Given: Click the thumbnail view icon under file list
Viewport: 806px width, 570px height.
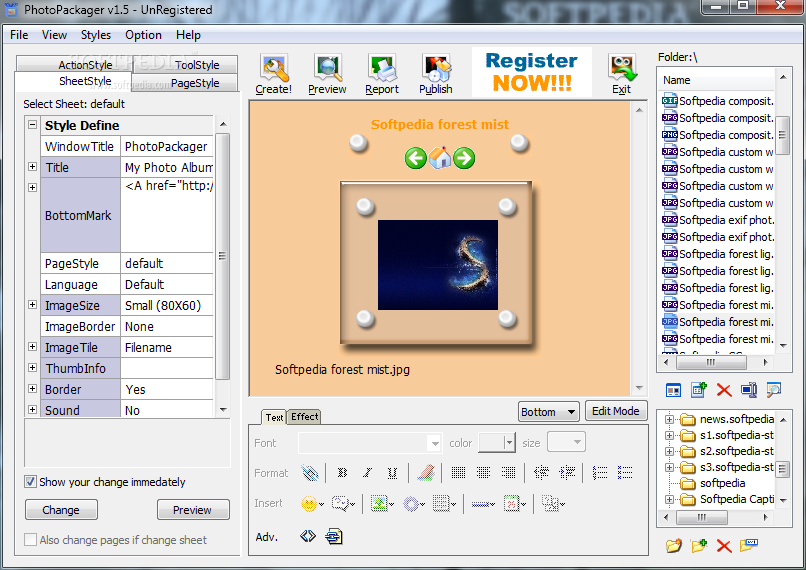Looking at the screenshot, I should (673, 390).
